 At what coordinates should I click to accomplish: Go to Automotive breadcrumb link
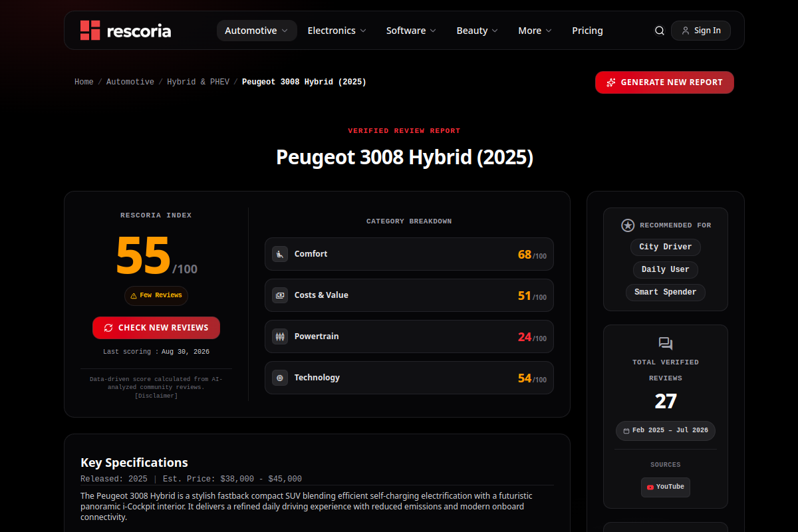click(x=130, y=82)
